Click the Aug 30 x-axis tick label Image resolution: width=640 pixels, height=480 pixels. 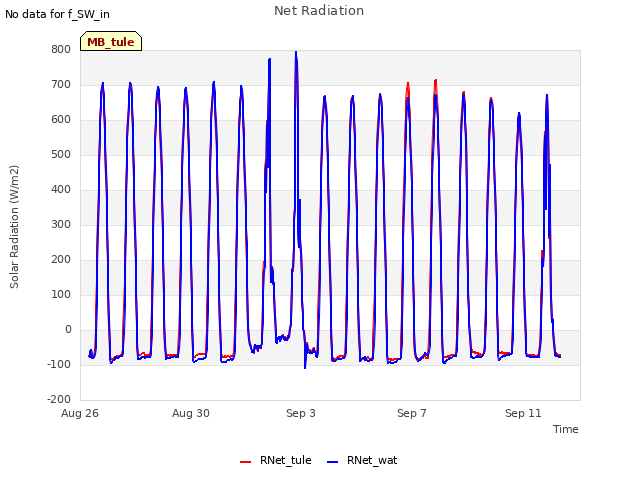(x=191, y=413)
